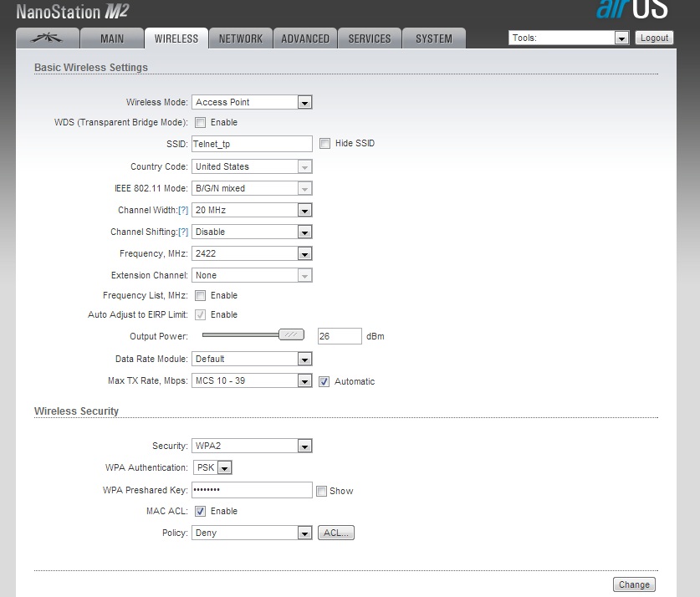This screenshot has width=700, height=597.
Task: Enable WDS Transparent Bridge Mode checkbox
Action: point(201,122)
